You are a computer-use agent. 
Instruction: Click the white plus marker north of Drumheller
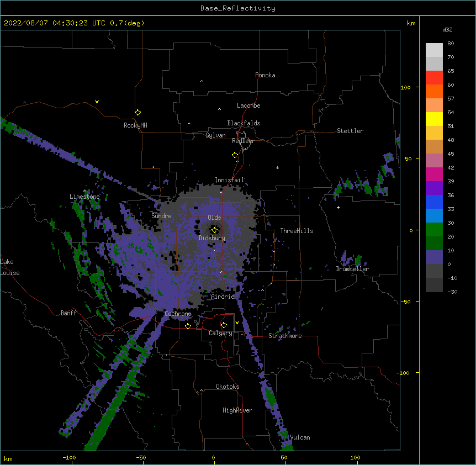point(338,207)
